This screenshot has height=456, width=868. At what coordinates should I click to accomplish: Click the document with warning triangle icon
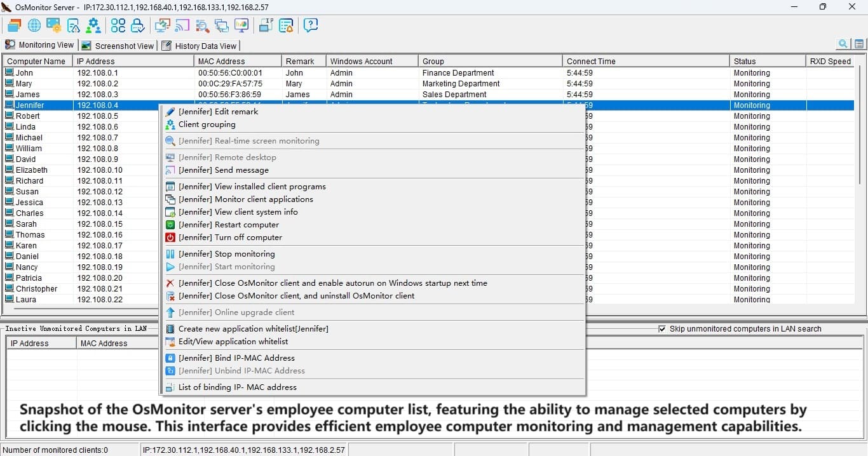pyautogui.click(x=74, y=25)
